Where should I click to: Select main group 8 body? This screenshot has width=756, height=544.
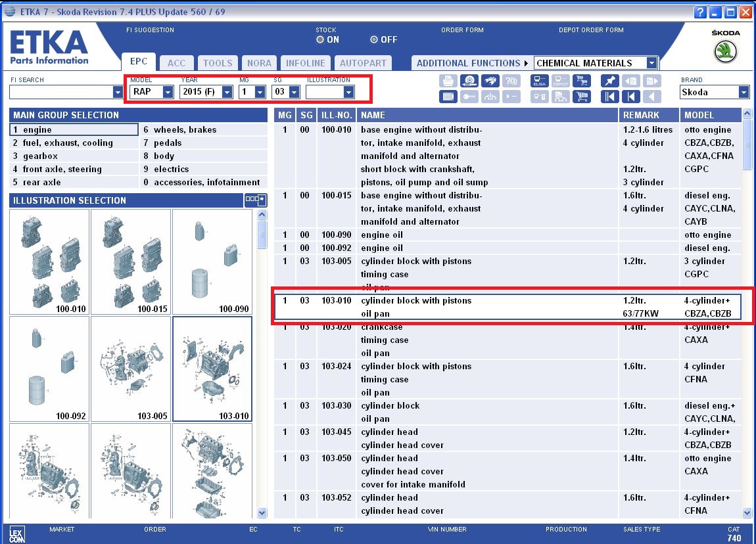(204, 156)
